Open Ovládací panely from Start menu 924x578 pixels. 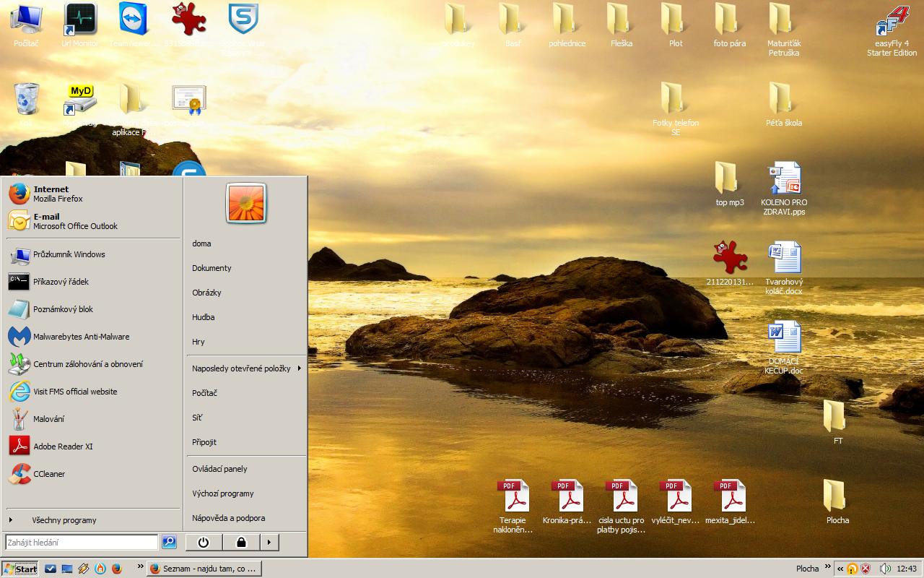point(219,469)
